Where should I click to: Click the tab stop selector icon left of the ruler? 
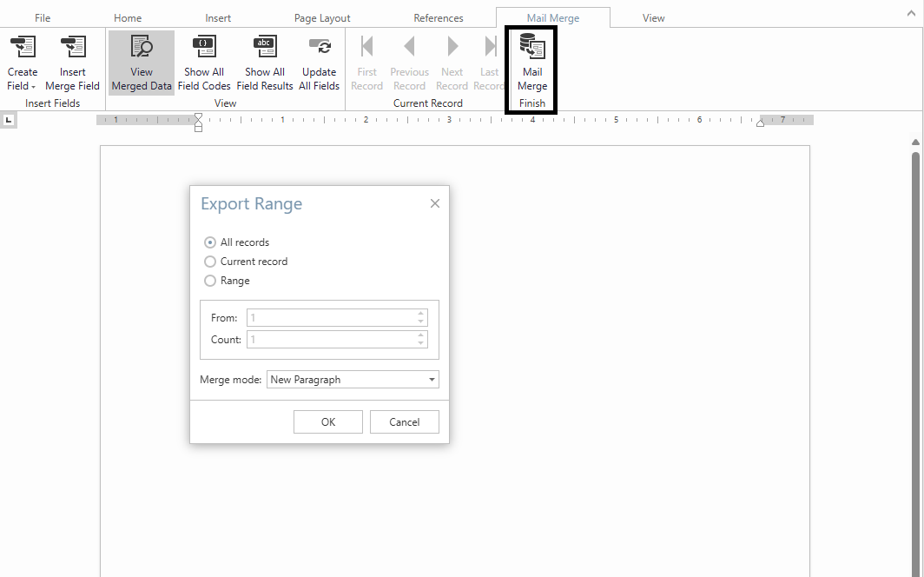pos(9,120)
